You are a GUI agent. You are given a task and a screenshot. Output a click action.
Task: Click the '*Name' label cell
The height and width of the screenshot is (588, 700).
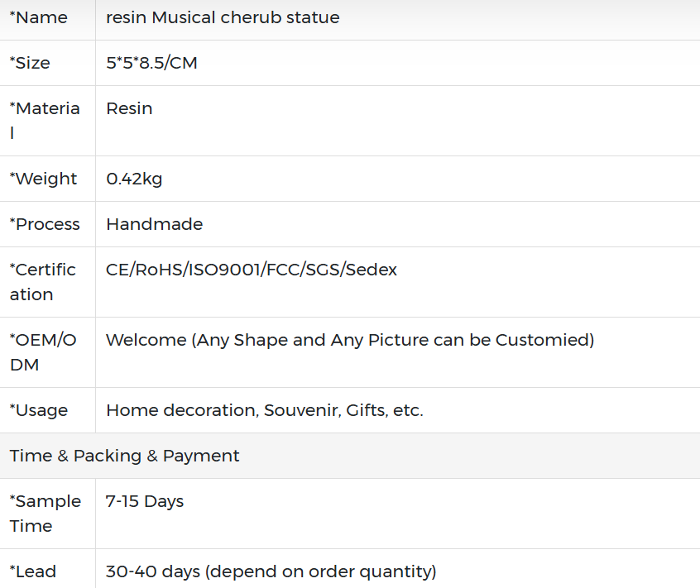point(38,17)
